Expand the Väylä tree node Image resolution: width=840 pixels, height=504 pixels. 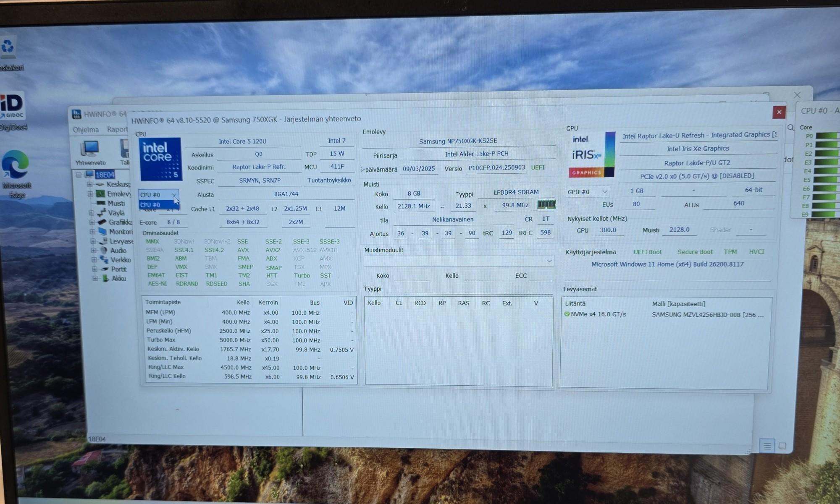click(x=91, y=213)
